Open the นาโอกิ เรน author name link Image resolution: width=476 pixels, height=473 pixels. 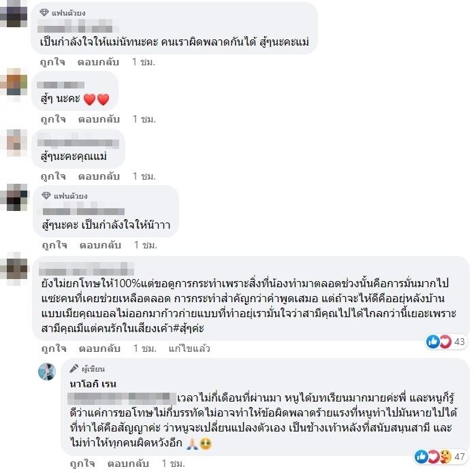pyautogui.click(x=93, y=384)
